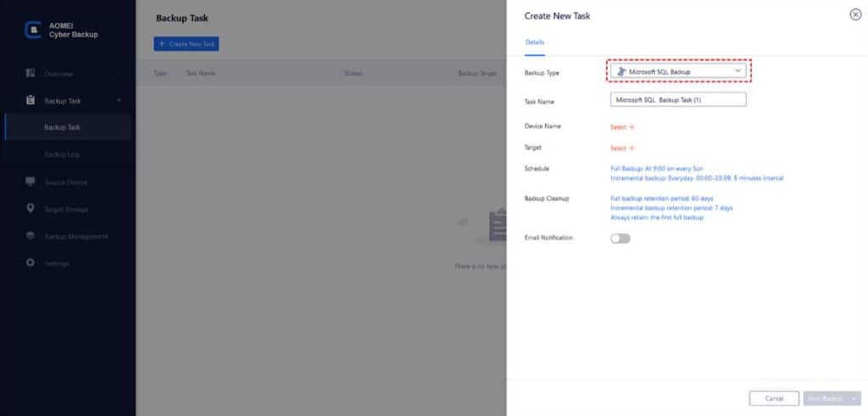The height and width of the screenshot is (416, 868).
Task: Open the Backup Task submenu item
Action: click(68, 127)
